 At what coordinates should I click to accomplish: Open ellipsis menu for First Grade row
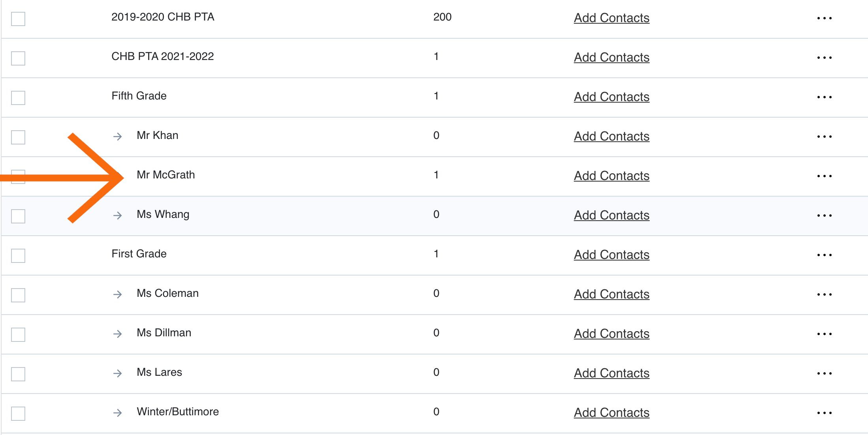824,255
